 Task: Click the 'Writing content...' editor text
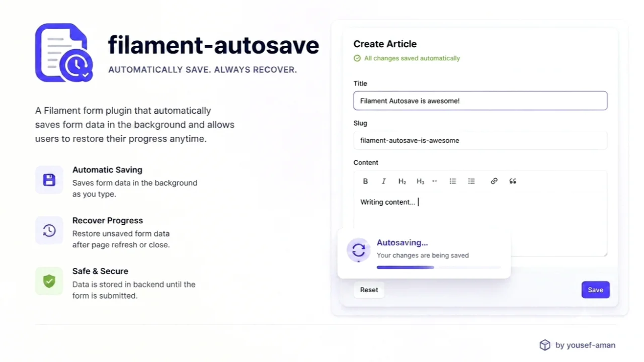click(x=387, y=202)
